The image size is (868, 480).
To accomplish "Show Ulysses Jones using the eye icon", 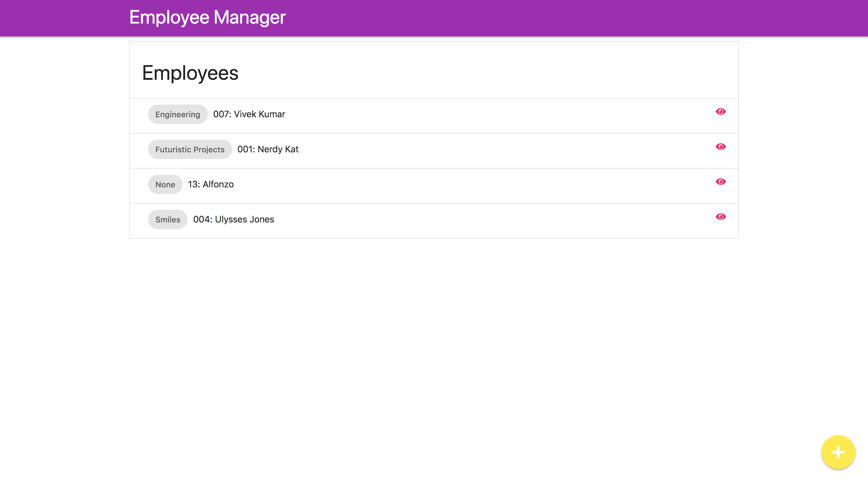I will coord(721,217).
